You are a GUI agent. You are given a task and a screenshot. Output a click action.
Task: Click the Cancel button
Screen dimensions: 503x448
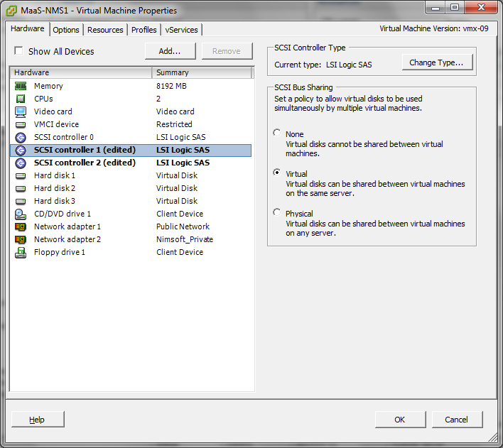[457, 420]
